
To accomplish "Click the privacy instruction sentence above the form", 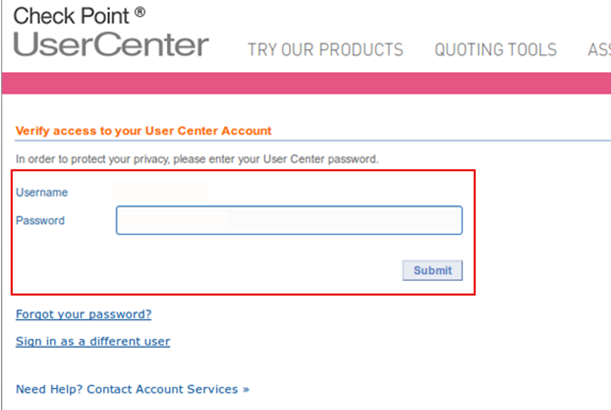I will 197,159.
